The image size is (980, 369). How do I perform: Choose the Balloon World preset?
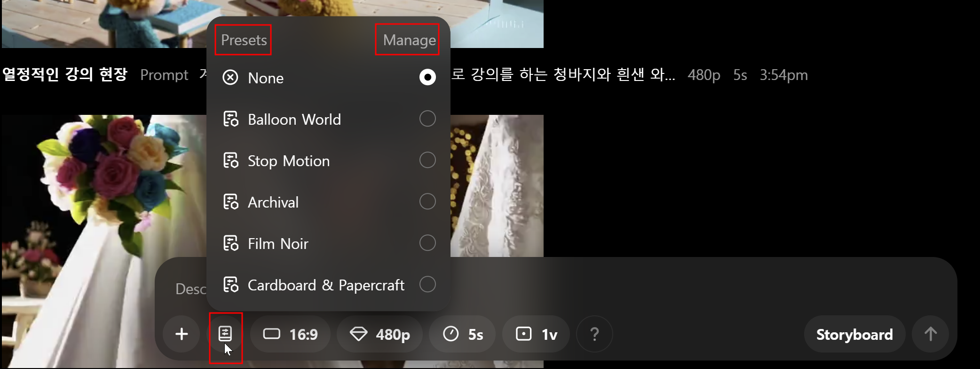[x=328, y=119]
